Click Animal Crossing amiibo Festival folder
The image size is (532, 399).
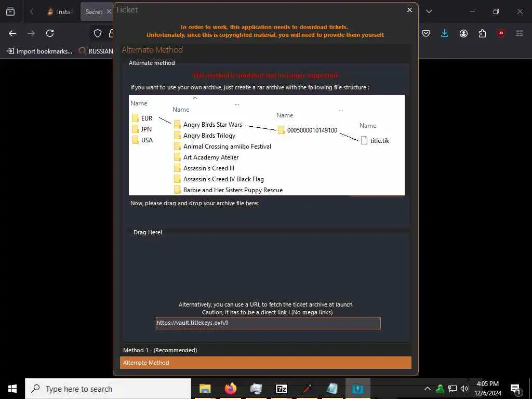click(222, 146)
